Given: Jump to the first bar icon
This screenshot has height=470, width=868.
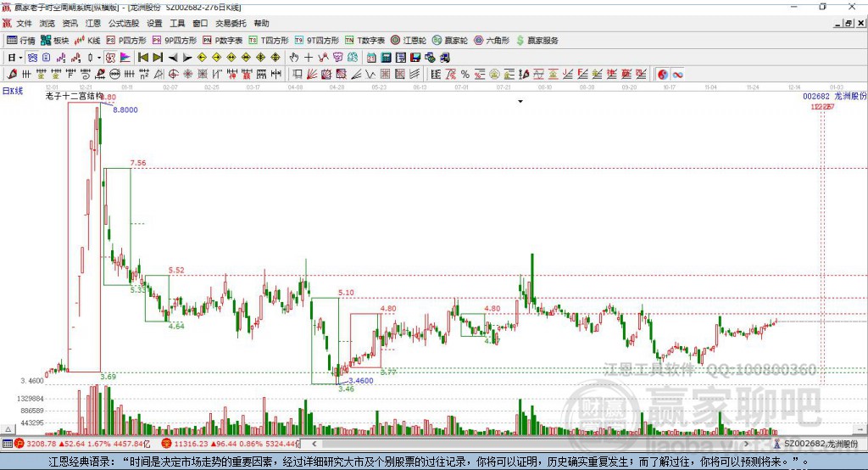Looking at the screenshot, I should (142, 58).
